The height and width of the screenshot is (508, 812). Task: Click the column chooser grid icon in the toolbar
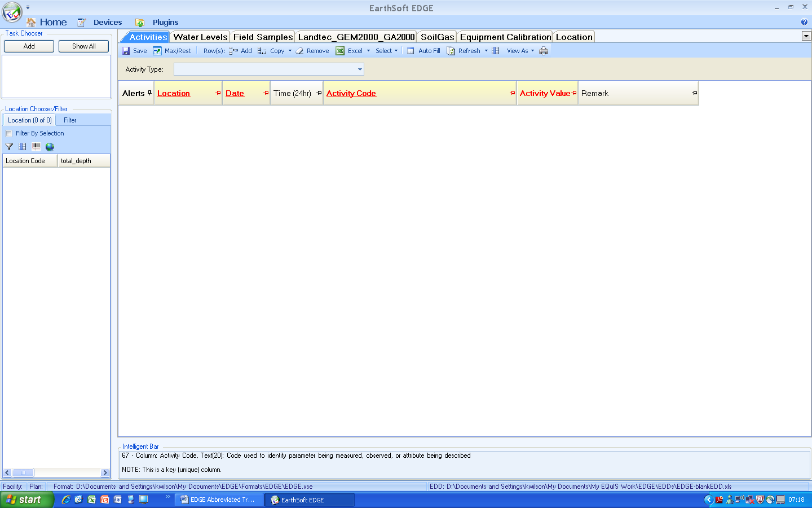[496, 51]
